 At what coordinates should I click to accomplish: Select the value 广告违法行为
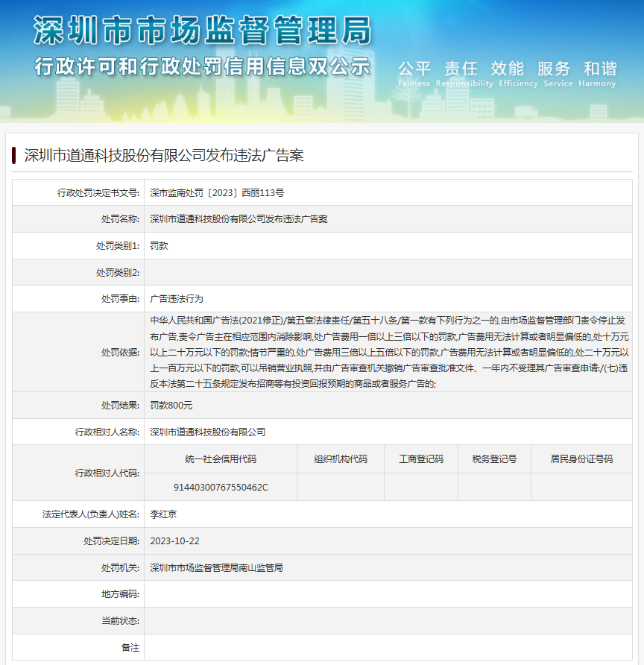(x=177, y=299)
